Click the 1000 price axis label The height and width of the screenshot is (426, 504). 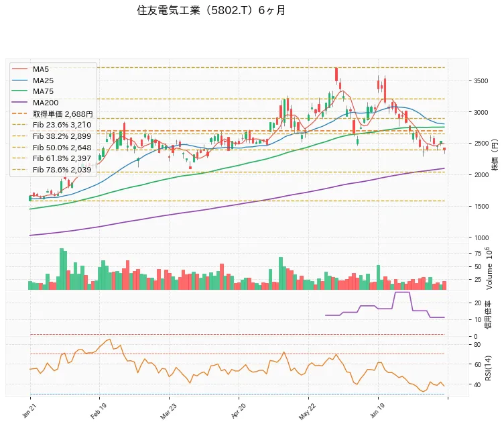pos(481,237)
